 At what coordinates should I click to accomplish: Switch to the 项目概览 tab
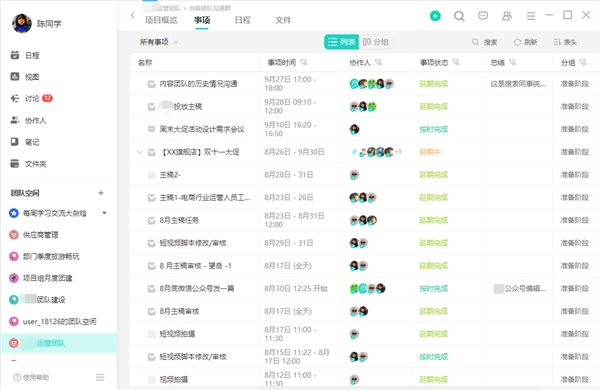(x=161, y=20)
